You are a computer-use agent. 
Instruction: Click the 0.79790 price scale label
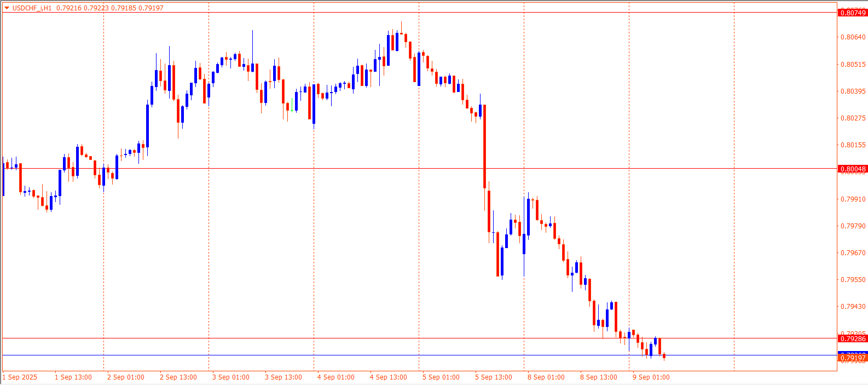(853, 226)
